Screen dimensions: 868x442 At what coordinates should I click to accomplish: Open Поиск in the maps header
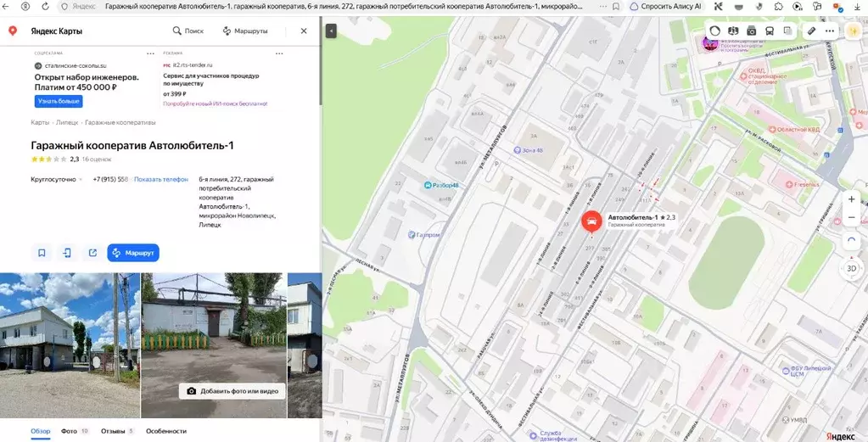coord(188,31)
